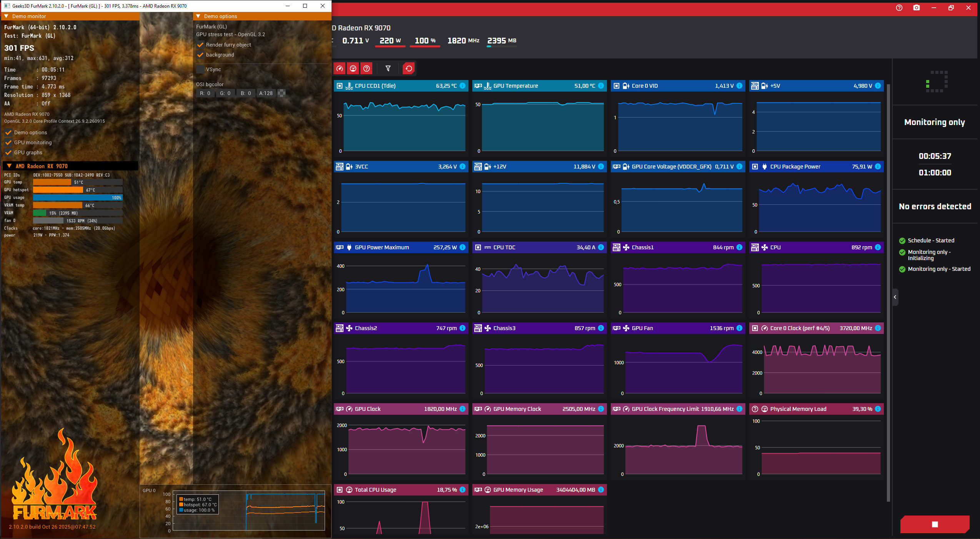Click the info icon on CPU Package Power tile

878,167
